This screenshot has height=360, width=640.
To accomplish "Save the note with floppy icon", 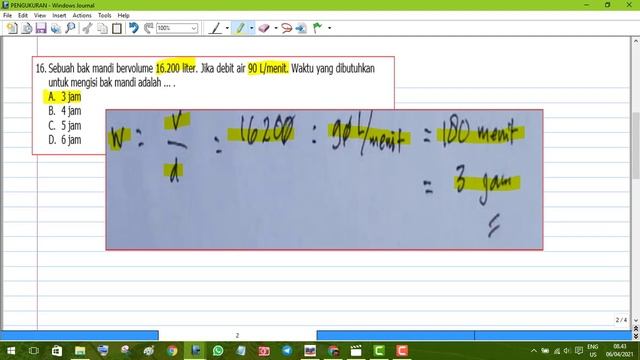I will pyautogui.click(x=41, y=28).
